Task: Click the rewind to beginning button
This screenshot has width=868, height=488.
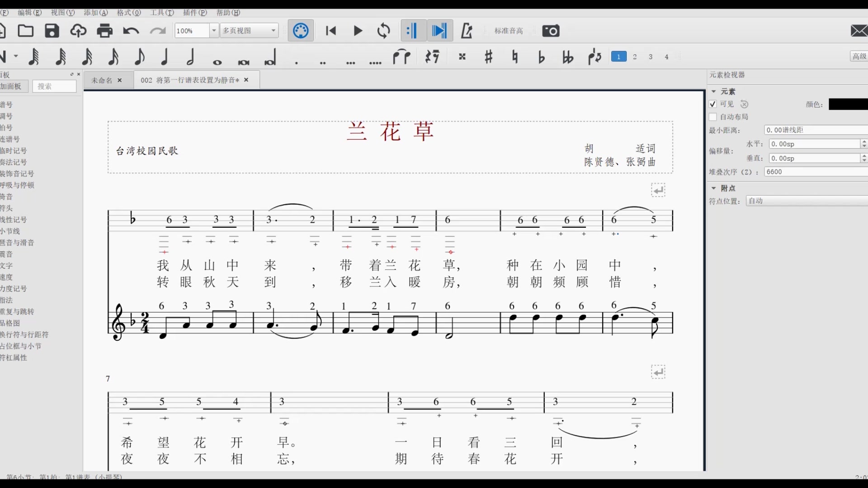Action: pos(330,31)
